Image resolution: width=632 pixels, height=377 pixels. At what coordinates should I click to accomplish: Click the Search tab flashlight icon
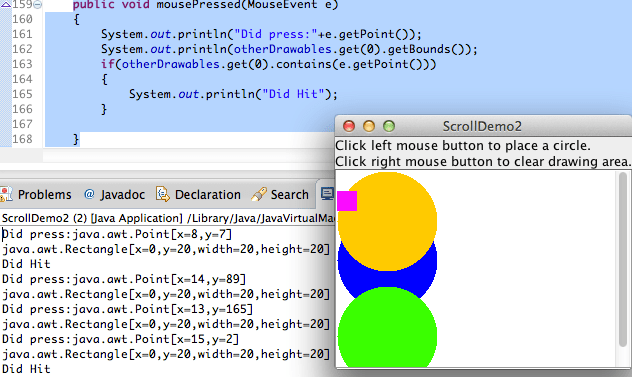258,194
